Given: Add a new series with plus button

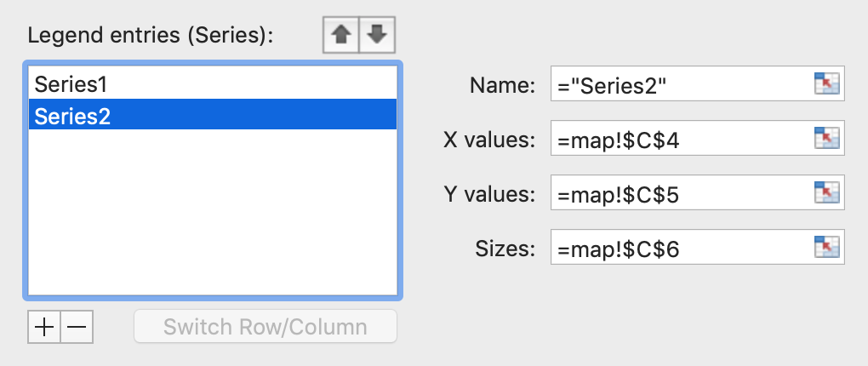Looking at the screenshot, I should point(43,327).
